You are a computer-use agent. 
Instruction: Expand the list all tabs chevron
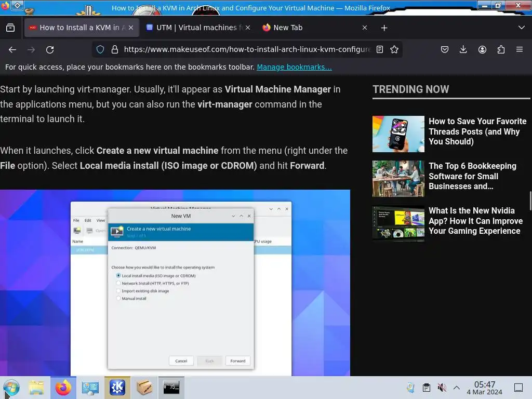(522, 28)
